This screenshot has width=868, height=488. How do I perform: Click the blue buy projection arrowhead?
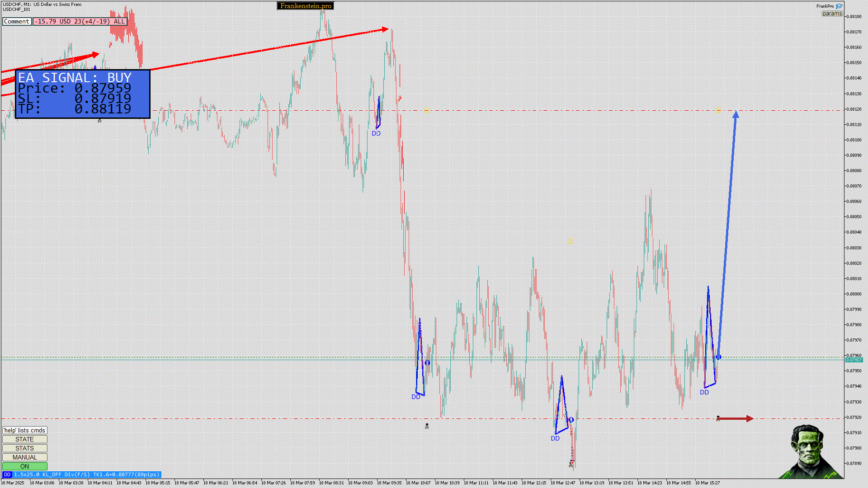[x=736, y=115]
